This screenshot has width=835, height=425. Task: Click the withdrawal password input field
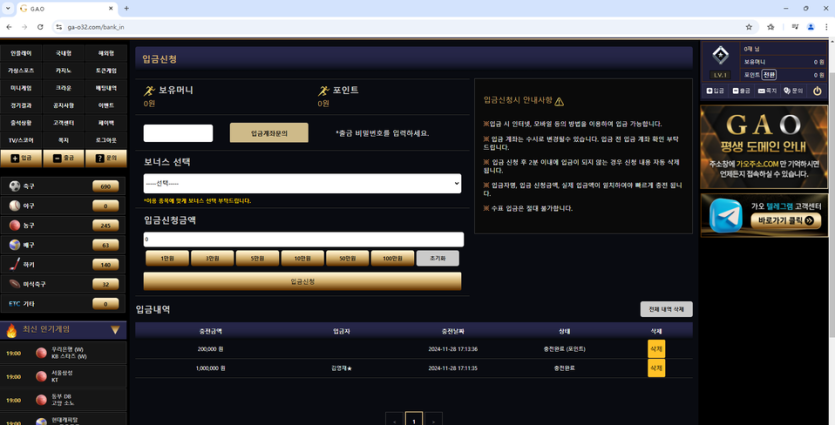[178, 133]
